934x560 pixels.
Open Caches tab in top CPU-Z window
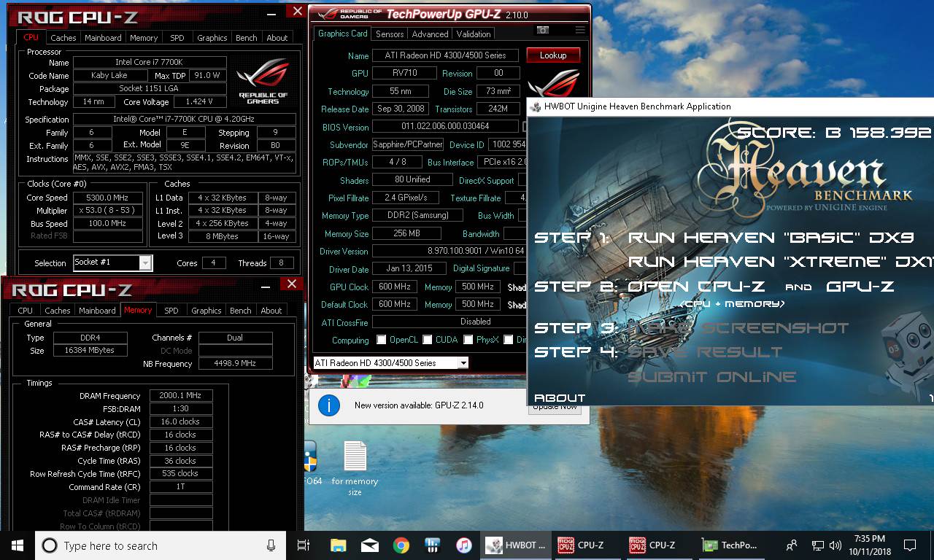(63, 38)
